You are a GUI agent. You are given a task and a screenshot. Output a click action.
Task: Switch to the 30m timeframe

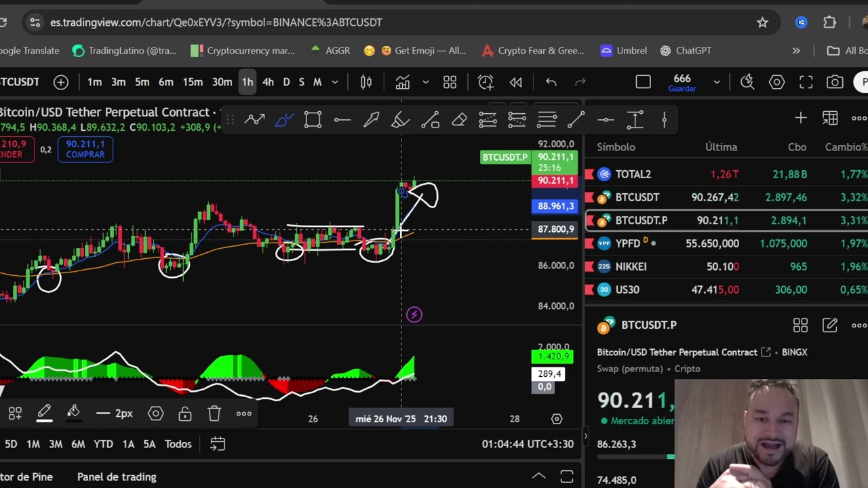pos(222,82)
